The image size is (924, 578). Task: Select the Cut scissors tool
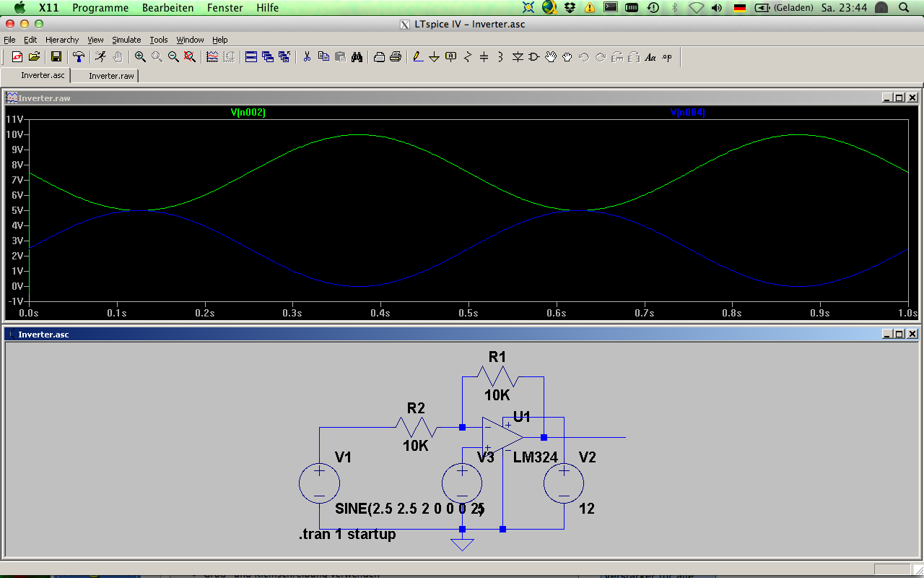(x=307, y=57)
